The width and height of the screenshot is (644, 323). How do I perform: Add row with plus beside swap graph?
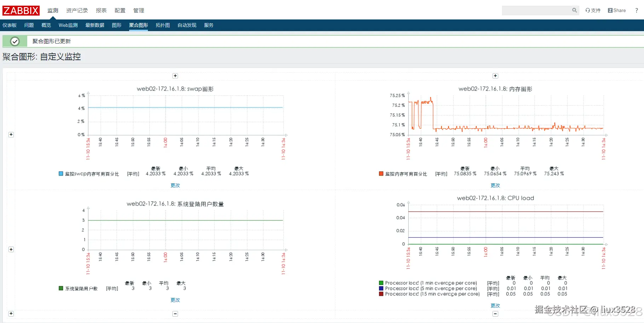coord(11,134)
